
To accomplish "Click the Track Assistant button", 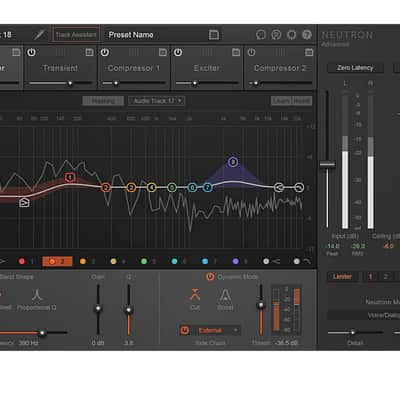I will [x=76, y=35].
